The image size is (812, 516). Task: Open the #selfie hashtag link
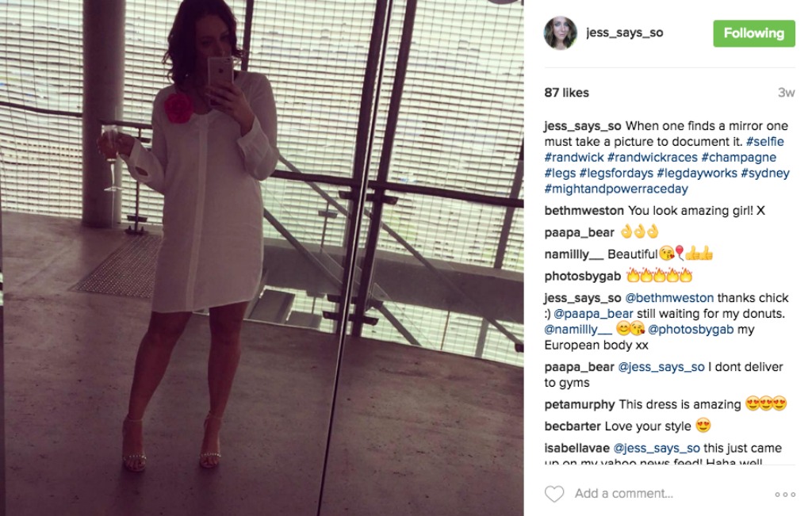point(765,141)
